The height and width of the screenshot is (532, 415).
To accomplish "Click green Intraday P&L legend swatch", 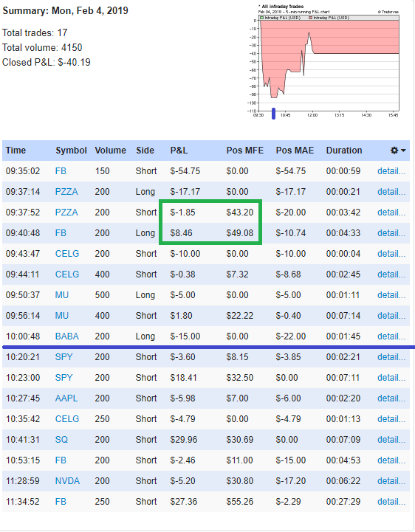I will point(262,18).
